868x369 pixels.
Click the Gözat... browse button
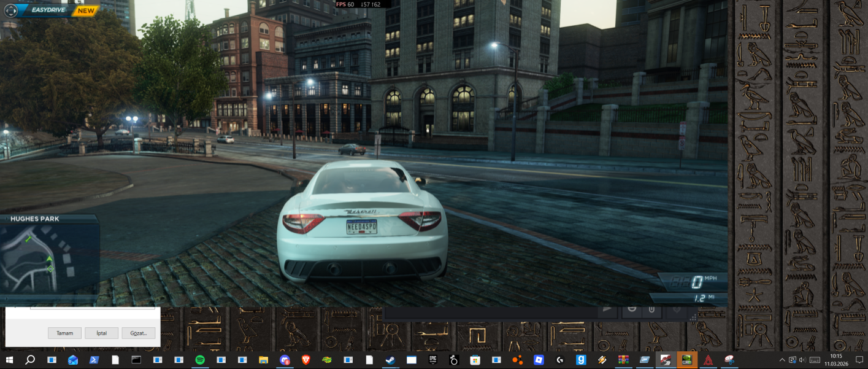(138, 333)
